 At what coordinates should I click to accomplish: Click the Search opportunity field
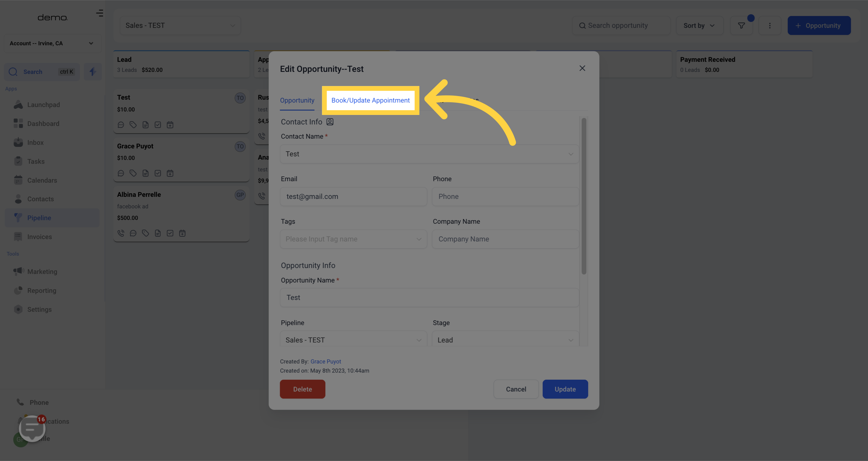pyautogui.click(x=621, y=26)
